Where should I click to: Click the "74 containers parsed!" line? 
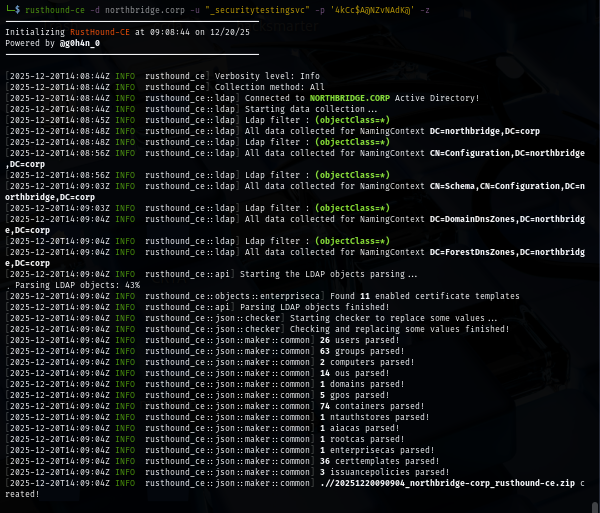[x=372, y=406]
